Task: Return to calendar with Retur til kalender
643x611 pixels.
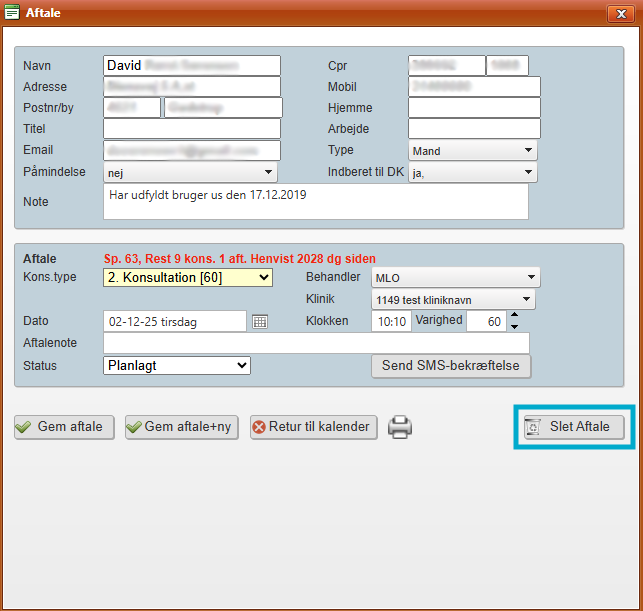Action: (314, 427)
